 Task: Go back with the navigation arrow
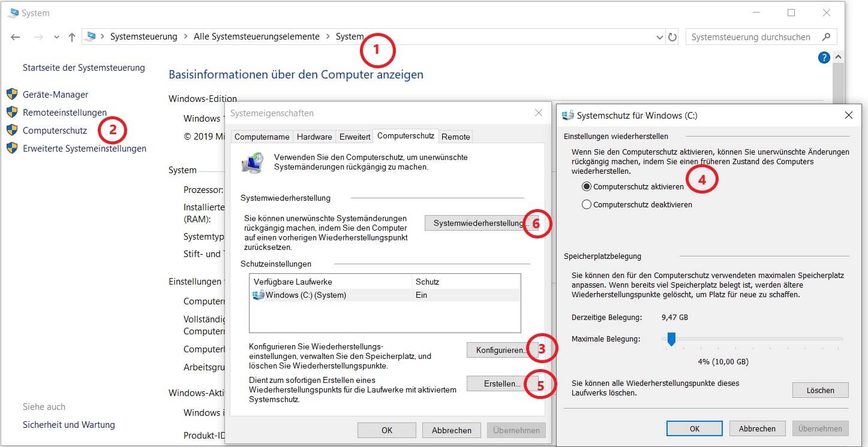(16, 37)
